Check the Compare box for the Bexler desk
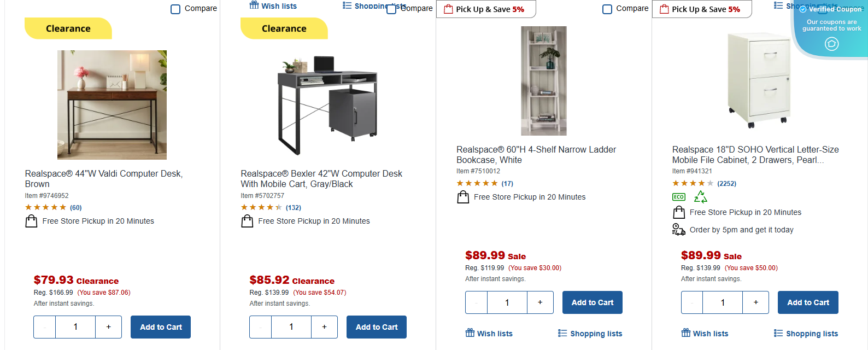The image size is (868, 350). click(x=391, y=9)
